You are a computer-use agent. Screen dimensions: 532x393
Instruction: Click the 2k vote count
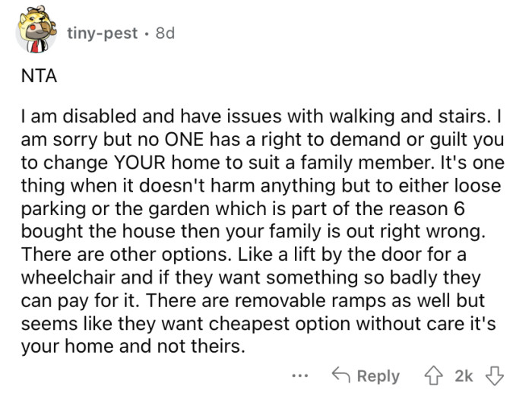pyautogui.click(x=464, y=376)
